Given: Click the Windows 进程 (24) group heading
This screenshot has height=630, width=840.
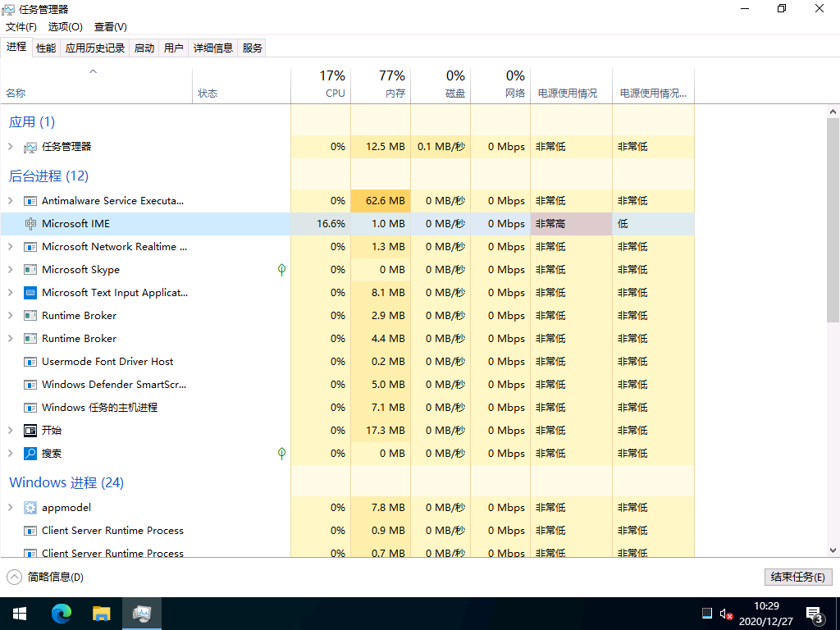Looking at the screenshot, I should click(x=66, y=482).
